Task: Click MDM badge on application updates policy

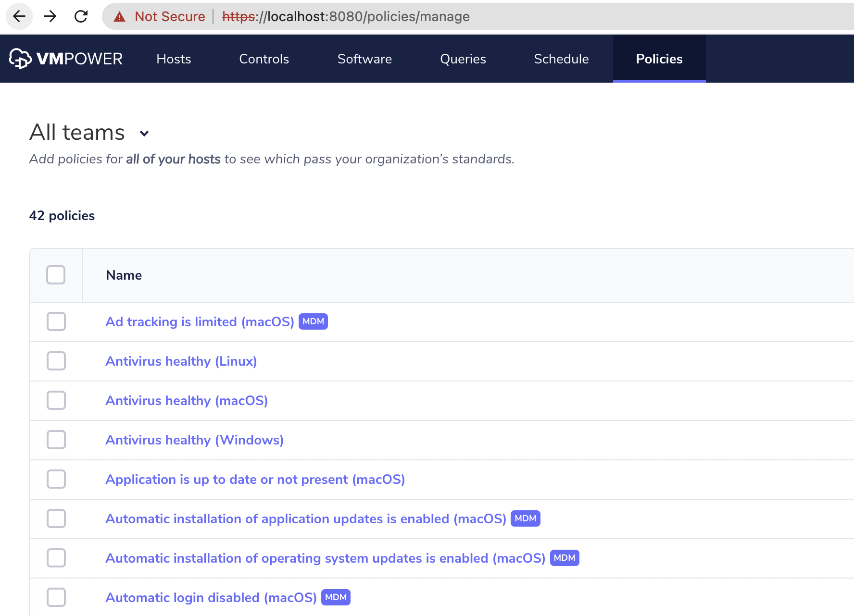Action: 525,518
